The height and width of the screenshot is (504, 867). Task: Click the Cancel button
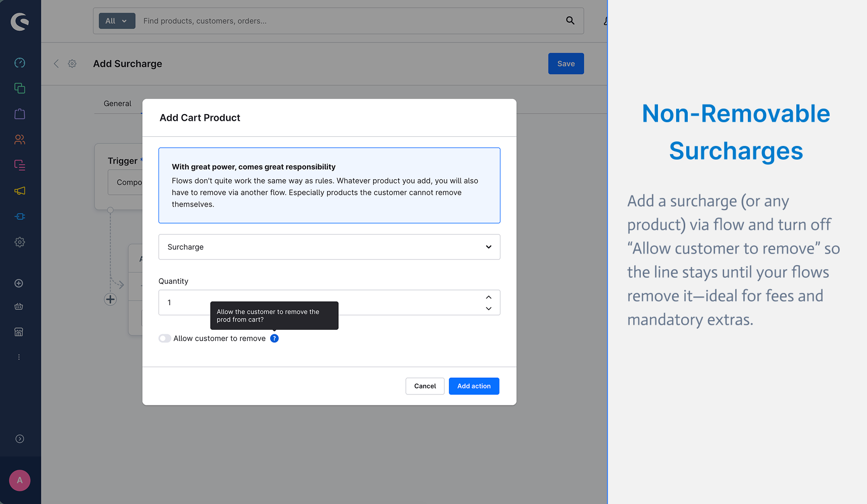tap(425, 386)
